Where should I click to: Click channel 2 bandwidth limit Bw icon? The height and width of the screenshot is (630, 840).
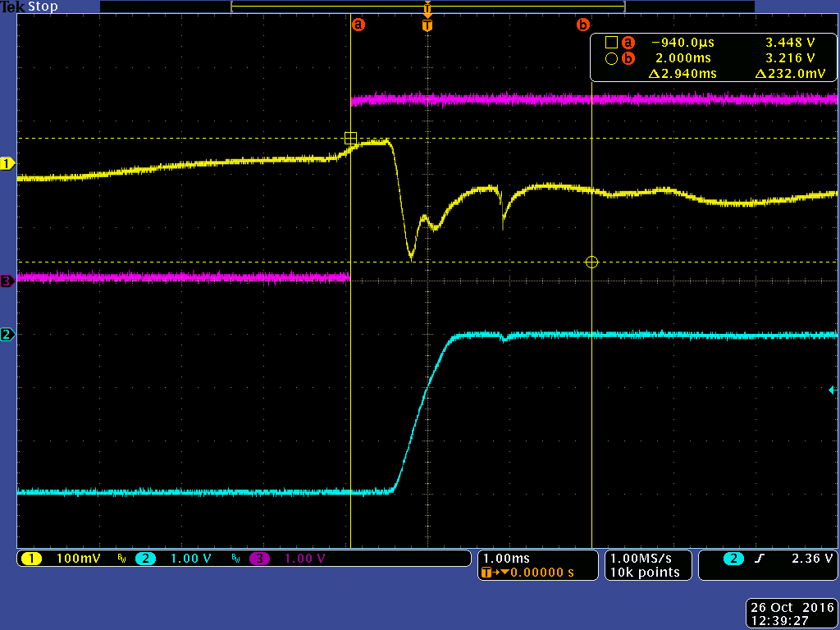click(235, 559)
